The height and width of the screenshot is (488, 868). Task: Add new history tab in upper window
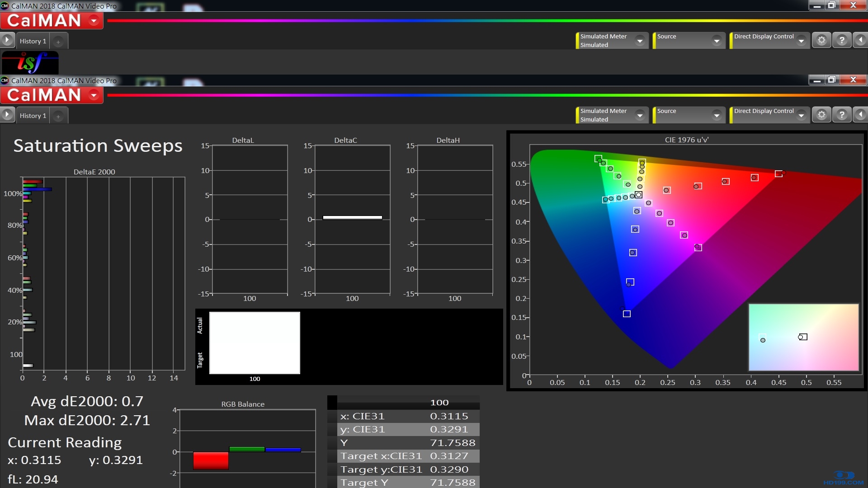click(58, 42)
